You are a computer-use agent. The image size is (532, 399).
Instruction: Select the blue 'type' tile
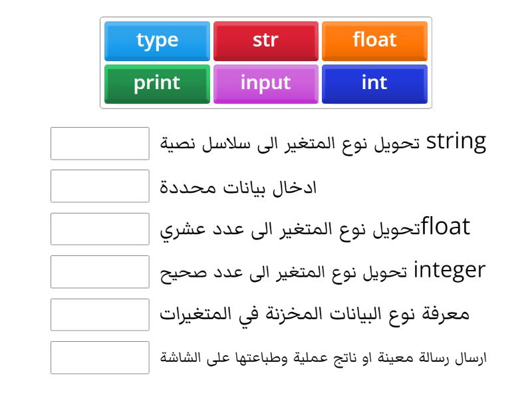[157, 41]
